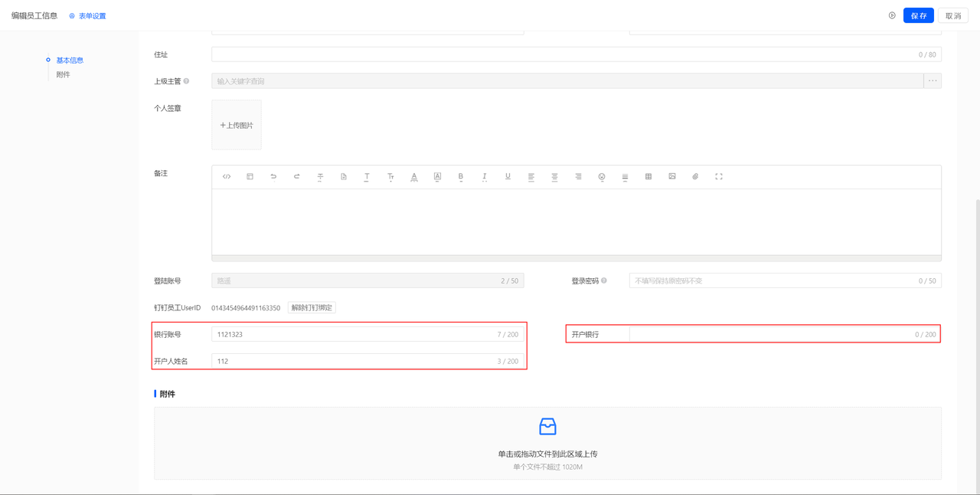This screenshot has height=495, width=980.
Task: Apply italic formatting in remarks editor
Action: (484, 177)
